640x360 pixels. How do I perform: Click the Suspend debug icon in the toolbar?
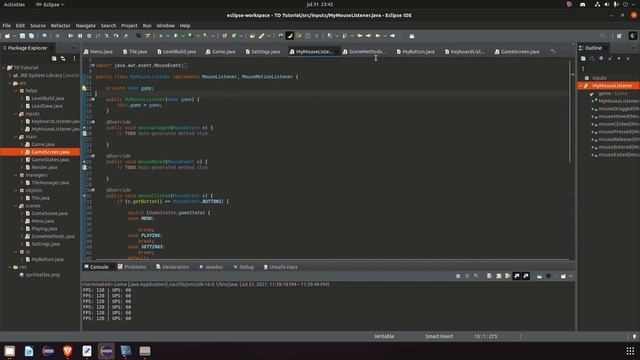click(80, 36)
